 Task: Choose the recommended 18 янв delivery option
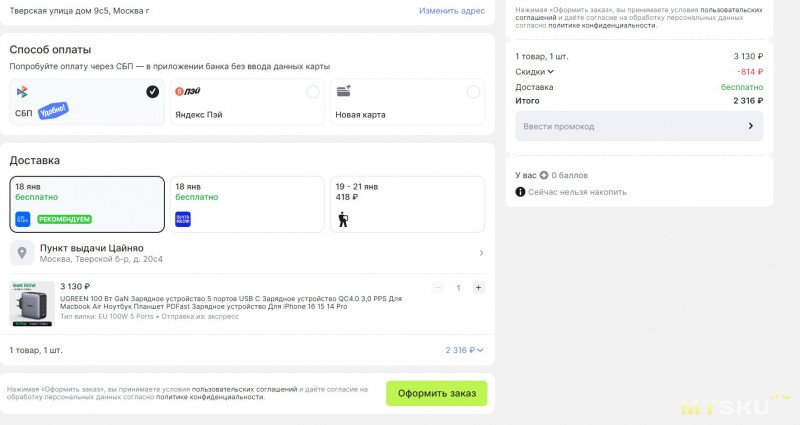[87, 204]
